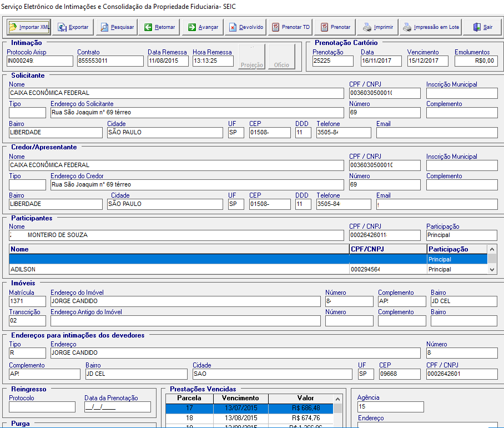Go back with the Retornar button
Viewport: 504px width, 428px height.
160,27
